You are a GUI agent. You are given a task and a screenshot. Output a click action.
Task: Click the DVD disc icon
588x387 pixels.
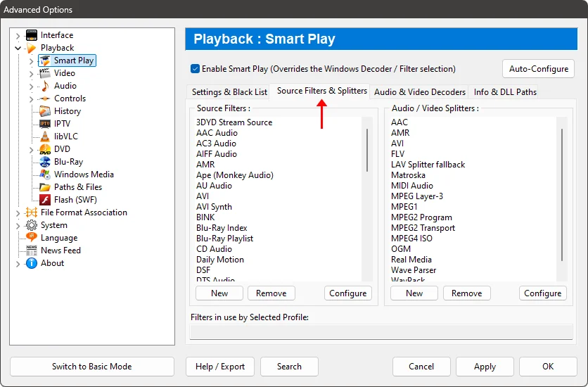coord(45,149)
